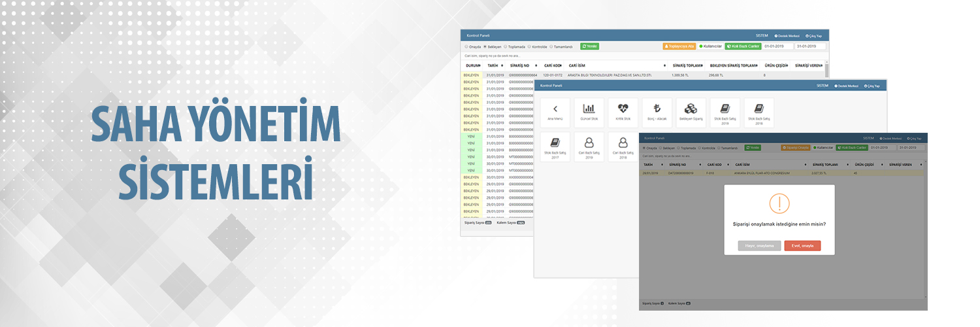Open the Stok Bazlı Satış 2019 tile
980x327 pixels.
click(725, 112)
